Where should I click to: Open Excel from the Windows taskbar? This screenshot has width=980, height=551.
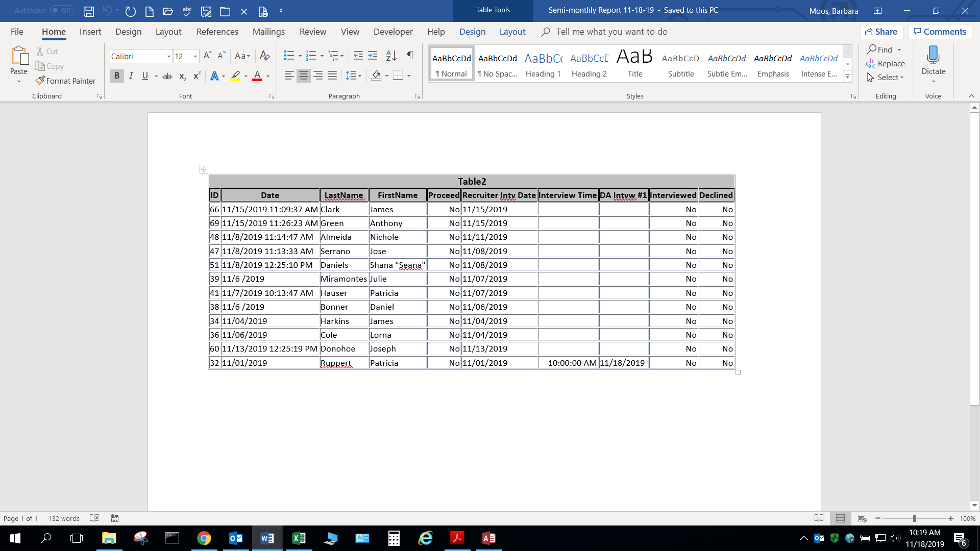click(299, 538)
